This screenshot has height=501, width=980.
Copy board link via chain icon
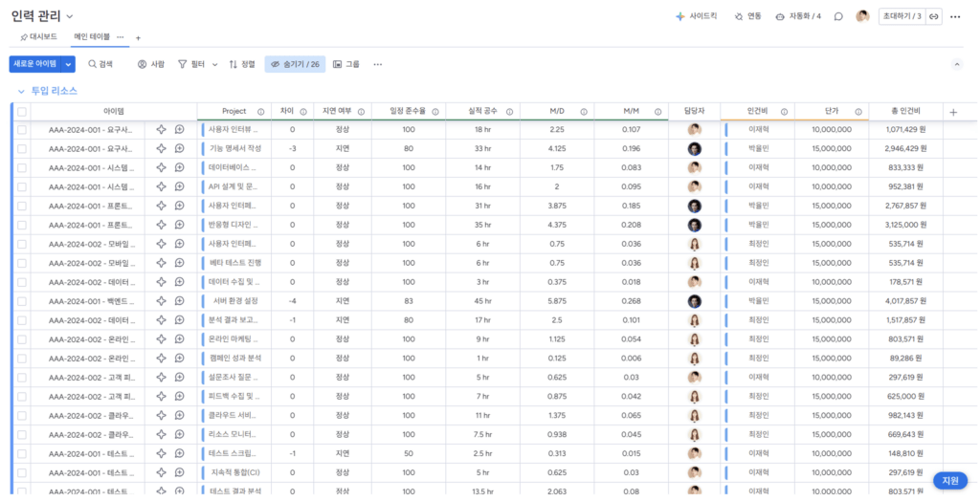[x=934, y=16]
